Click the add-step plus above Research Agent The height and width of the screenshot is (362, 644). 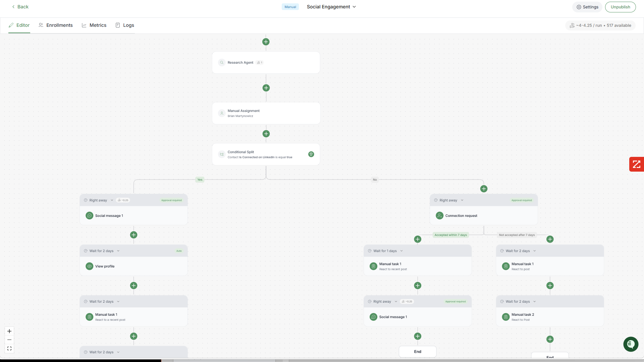pos(266,42)
